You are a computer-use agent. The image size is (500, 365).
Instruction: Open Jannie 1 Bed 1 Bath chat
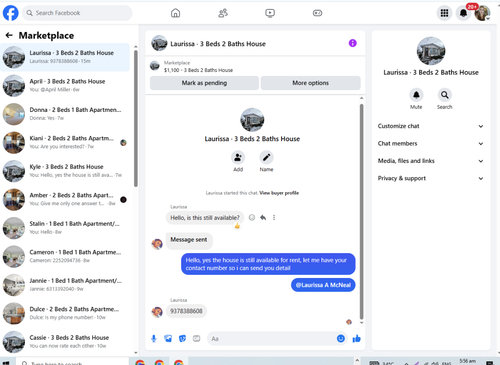pos(65,285)
